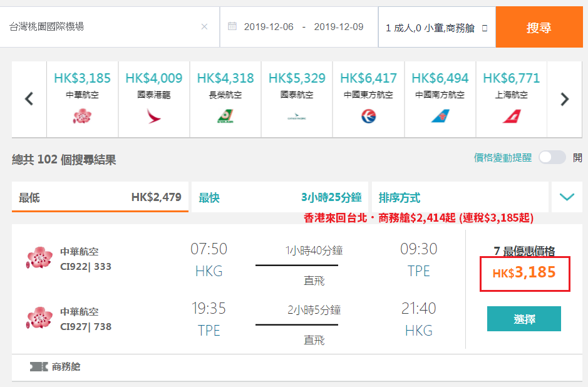
Task: Go to previous airlines in price carousel
Action: pos(29,99)
